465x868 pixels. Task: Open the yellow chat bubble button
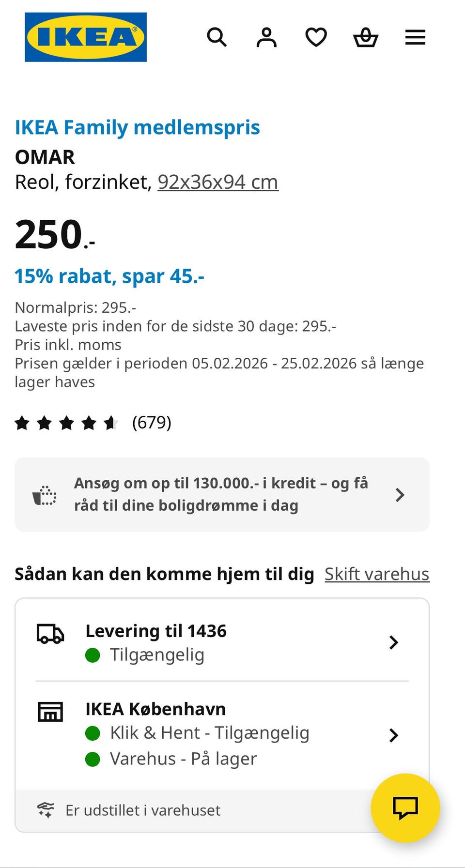(405, 807)
